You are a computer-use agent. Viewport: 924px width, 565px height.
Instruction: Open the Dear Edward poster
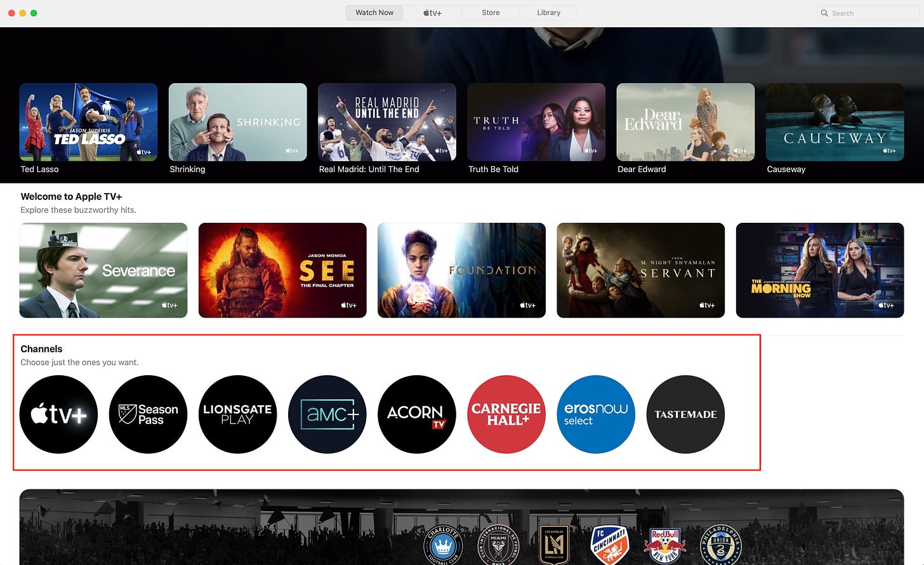[x=685, y=122]
